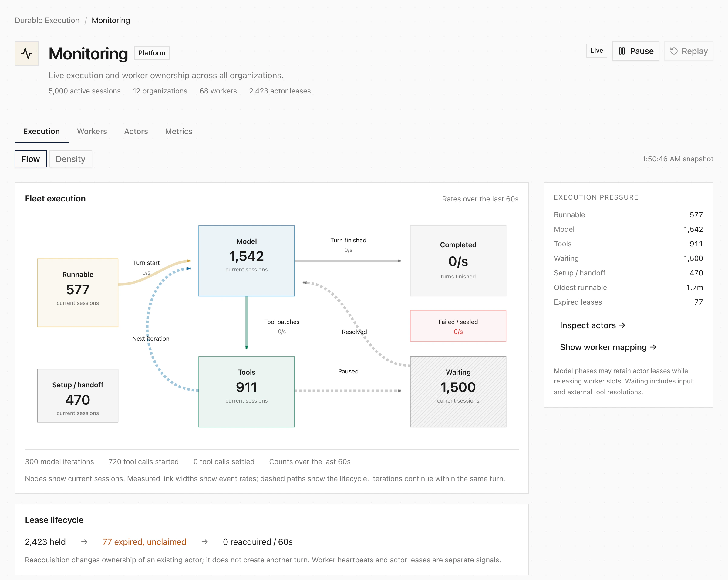Screen dimensions: 728x580
Task: Click the '77 expired, unclaimed' lease text
Action: pyautogui.click(x=144, y=542)
